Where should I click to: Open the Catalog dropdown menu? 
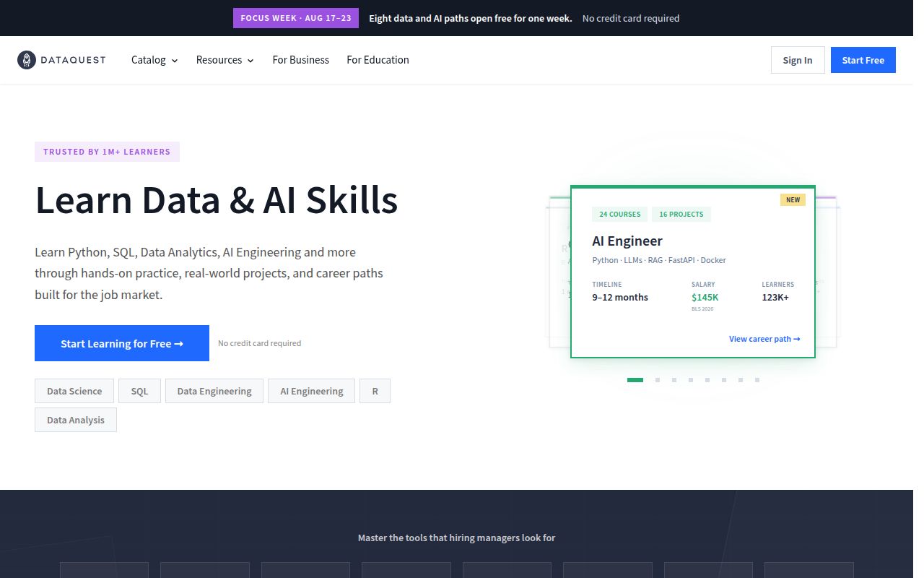pos(154,60)
